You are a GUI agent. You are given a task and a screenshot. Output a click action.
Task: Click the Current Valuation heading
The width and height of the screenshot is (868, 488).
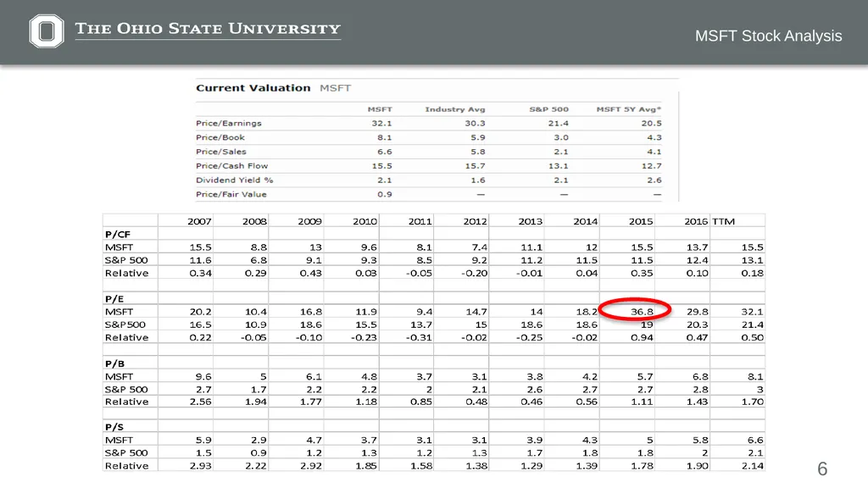pyautogui.click(x=253, y=88)
